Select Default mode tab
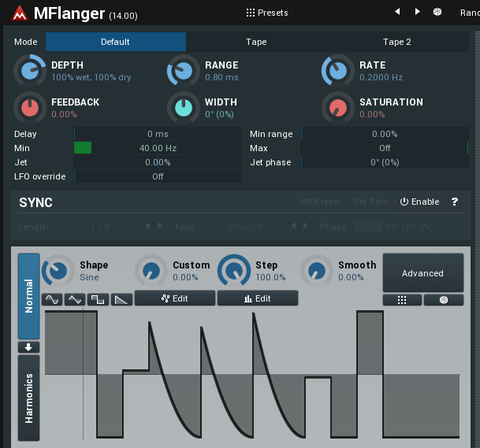The height and width of the screenshot is (448, 480). pos(116,42)
